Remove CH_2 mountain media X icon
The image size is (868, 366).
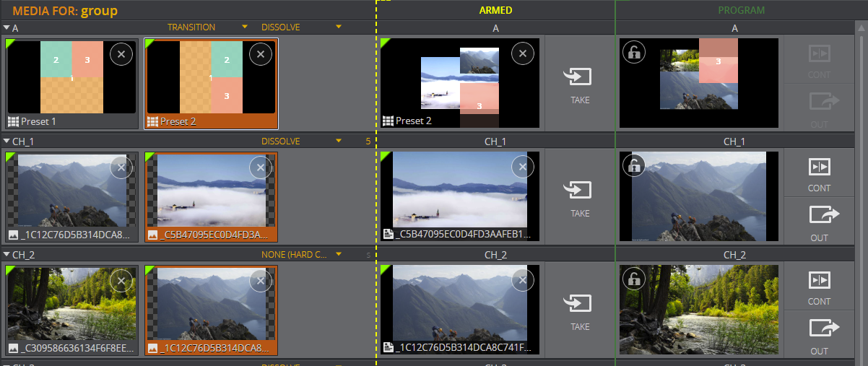[261, 281]
